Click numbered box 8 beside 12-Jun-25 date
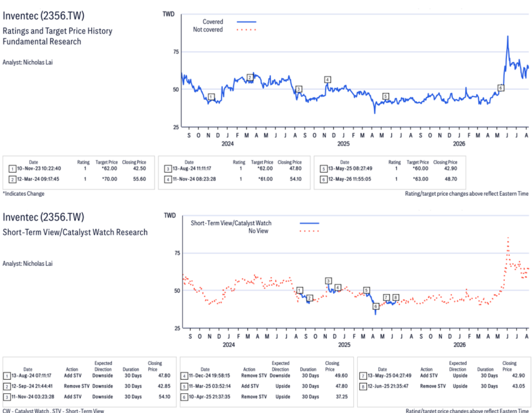This screenshot has height=413, width=532. pyautogui.click(x=363, y=386)
